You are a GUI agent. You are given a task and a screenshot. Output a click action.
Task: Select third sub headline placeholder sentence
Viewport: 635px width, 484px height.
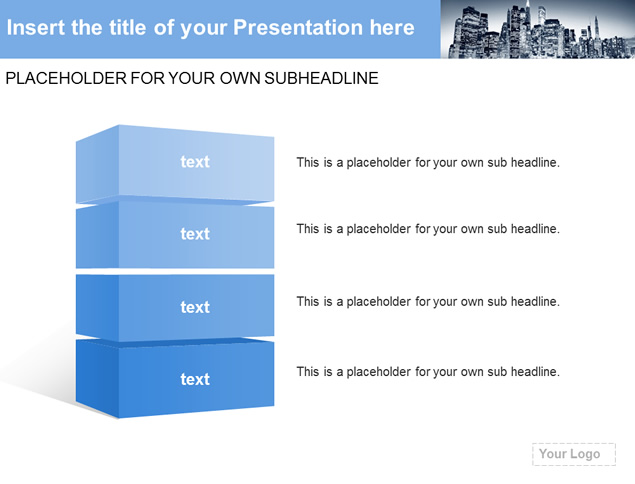[428, 302]
